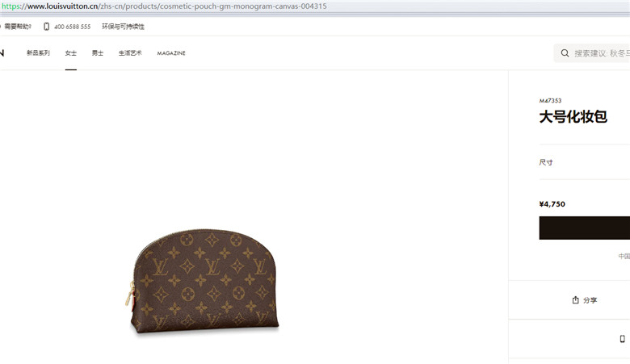Select the product title 大号化妆包
630x364 pixels.
point(573,117)
